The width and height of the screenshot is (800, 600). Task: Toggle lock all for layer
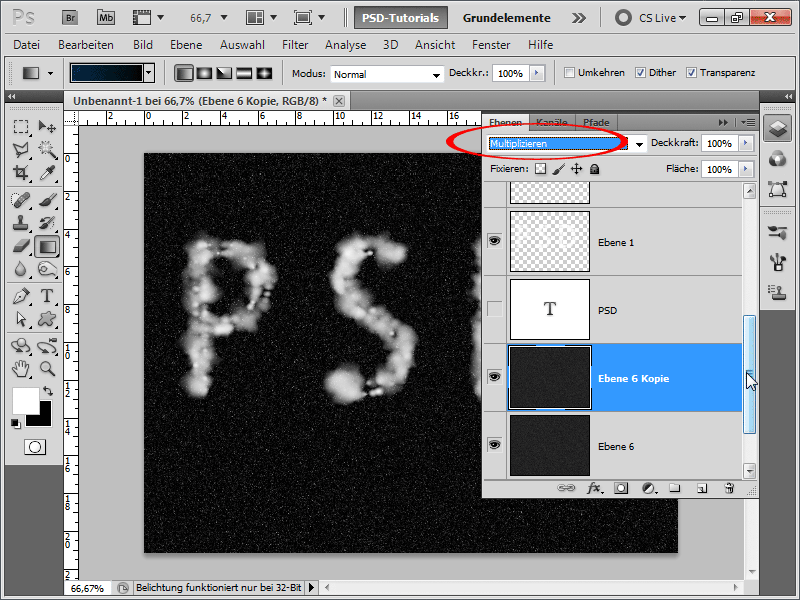tap(594, 169)
